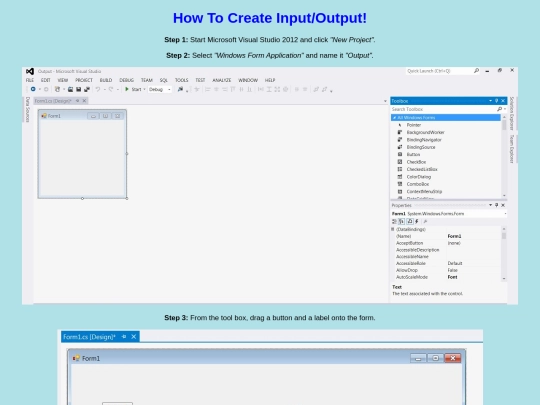This screenshot has height=405, width=540.
Task: Open the Properties window position dropdown arrow
Action: tap(490, 205)
